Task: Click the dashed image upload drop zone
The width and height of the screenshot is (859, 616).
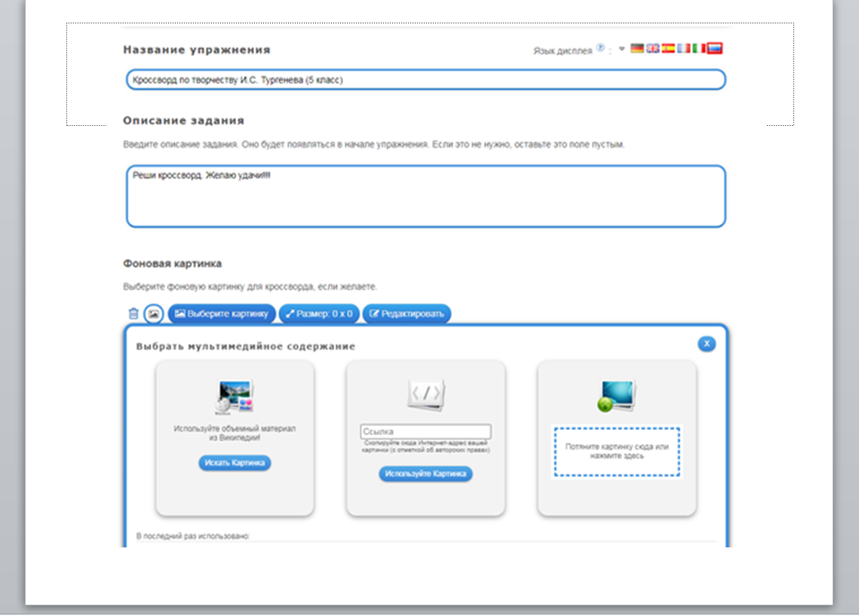Action: [617, 452]
